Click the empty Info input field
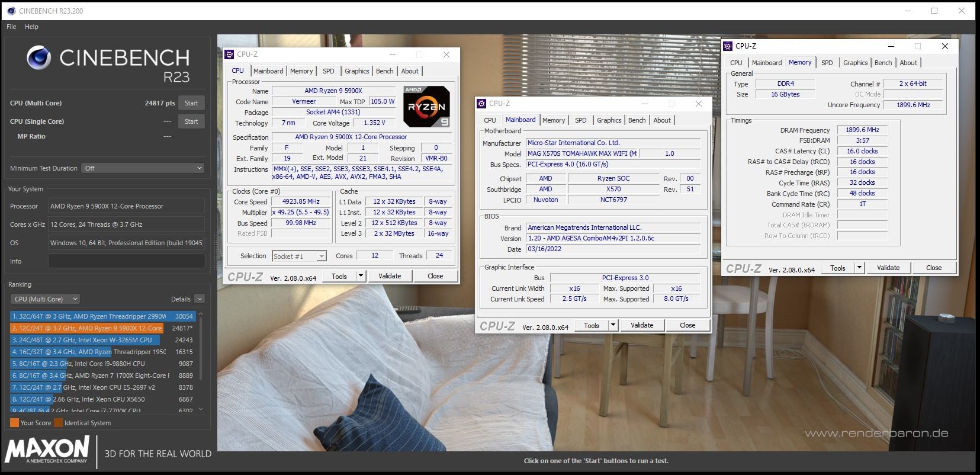The image size is (980, 475). (x=127, y=261)
